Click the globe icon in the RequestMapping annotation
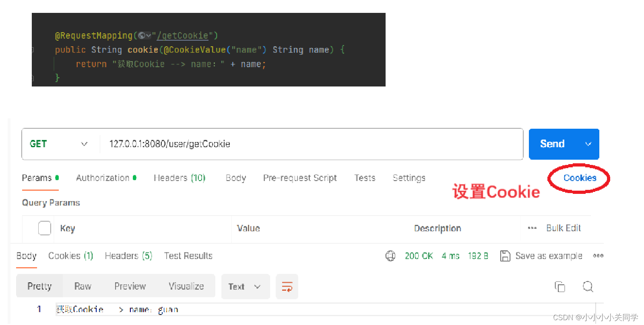 [142, 35]
